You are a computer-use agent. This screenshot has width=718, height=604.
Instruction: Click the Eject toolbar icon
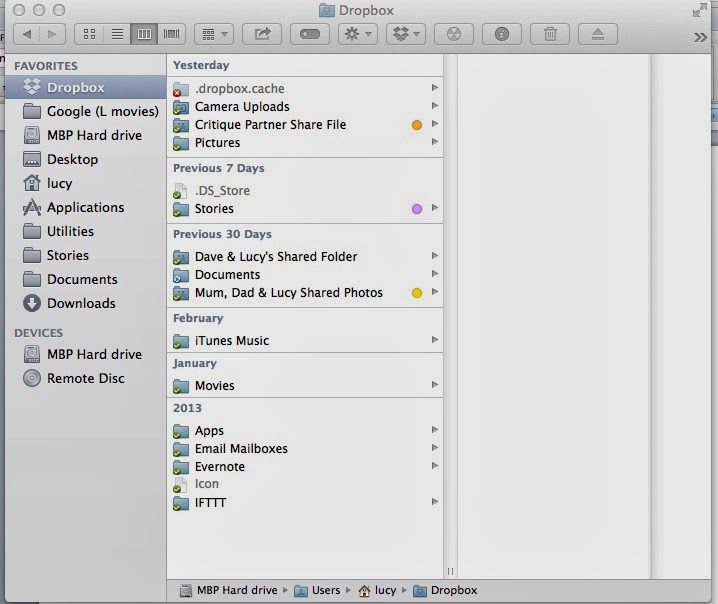coord(598,34)
